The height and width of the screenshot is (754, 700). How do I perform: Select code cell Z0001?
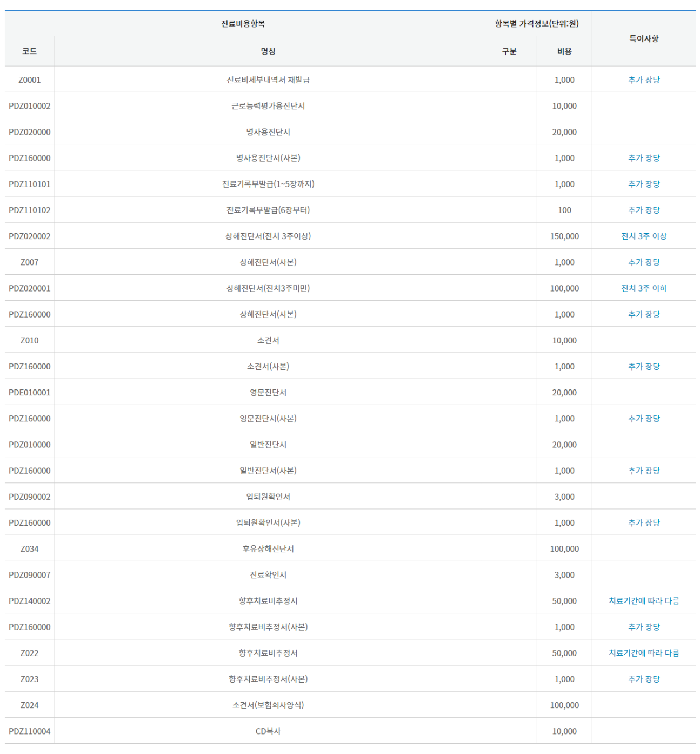pyautogui.click(x=30, y=80)
